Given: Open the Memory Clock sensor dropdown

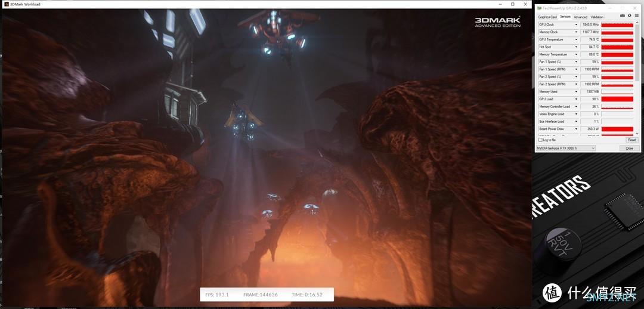Looking at the screenshot, I should [576, 32].
